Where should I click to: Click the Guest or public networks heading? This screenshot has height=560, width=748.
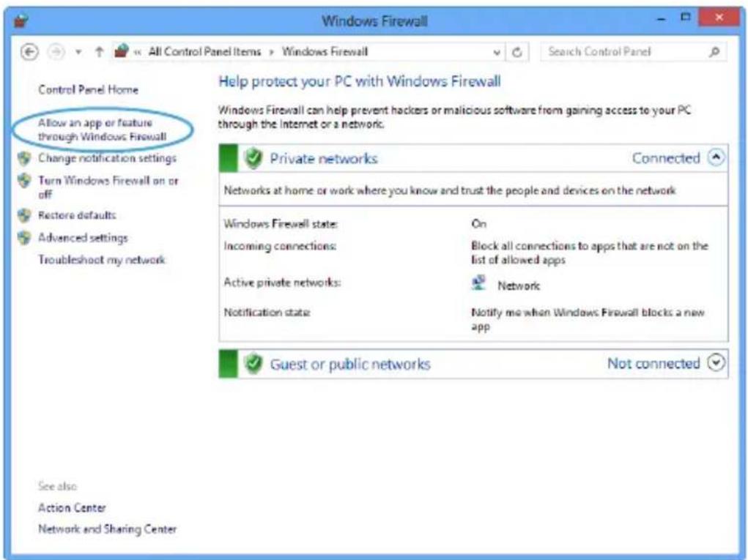pos(350,364)
